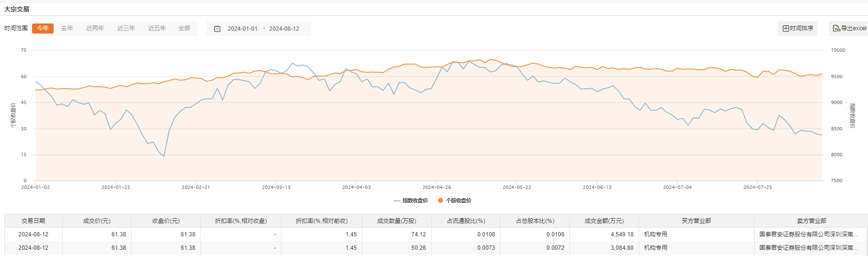This screenshot has height=256, width=868.
Task: Show 全部 time range data
Action: pyautogui.click(x=184, y=28)
